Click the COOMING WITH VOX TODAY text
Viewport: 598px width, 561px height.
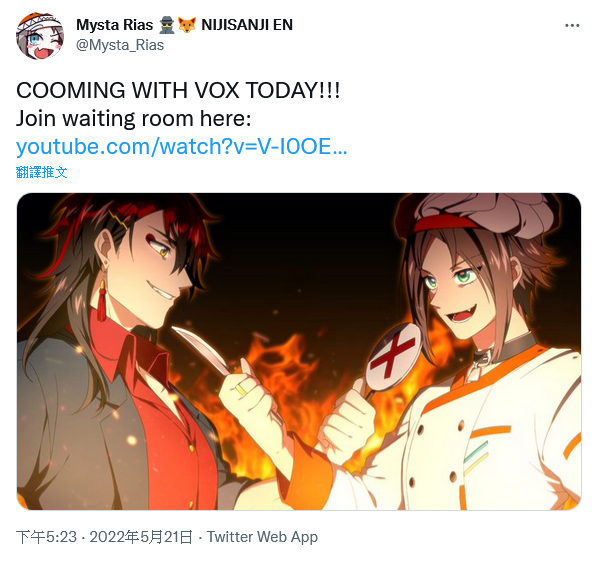(178, 90)
